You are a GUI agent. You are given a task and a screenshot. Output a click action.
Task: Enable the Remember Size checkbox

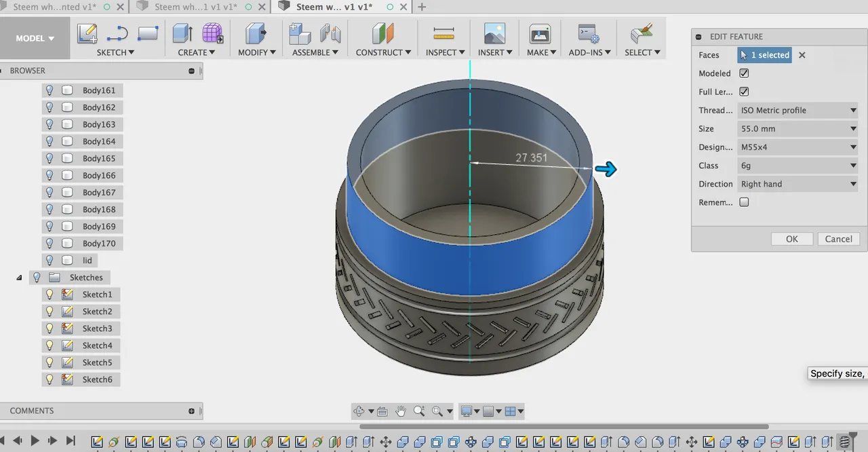[744, 202]
